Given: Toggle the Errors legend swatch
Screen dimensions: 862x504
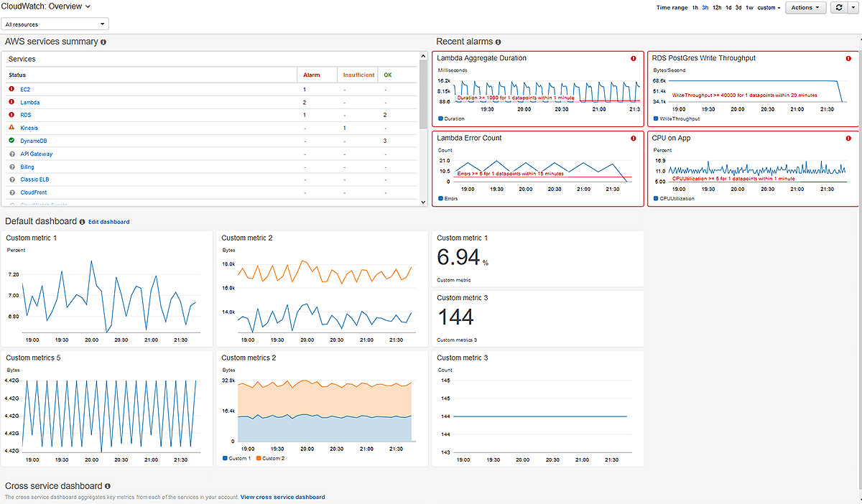Looking at the screenshot, I should [440, 198].
